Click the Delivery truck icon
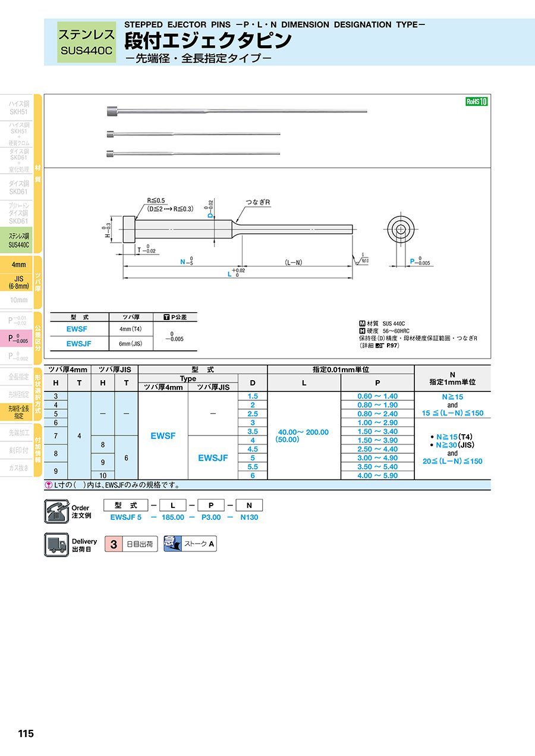 (56, 545)
